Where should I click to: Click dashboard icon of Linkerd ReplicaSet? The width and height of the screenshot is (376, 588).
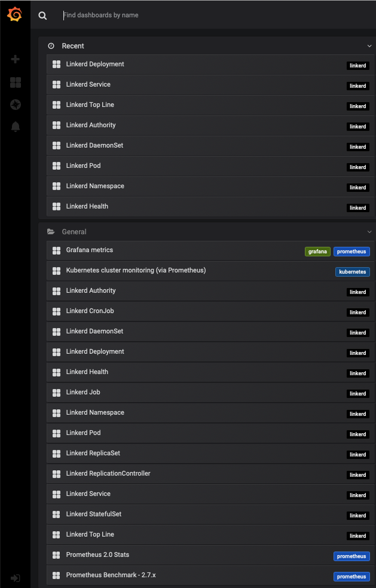56,454
